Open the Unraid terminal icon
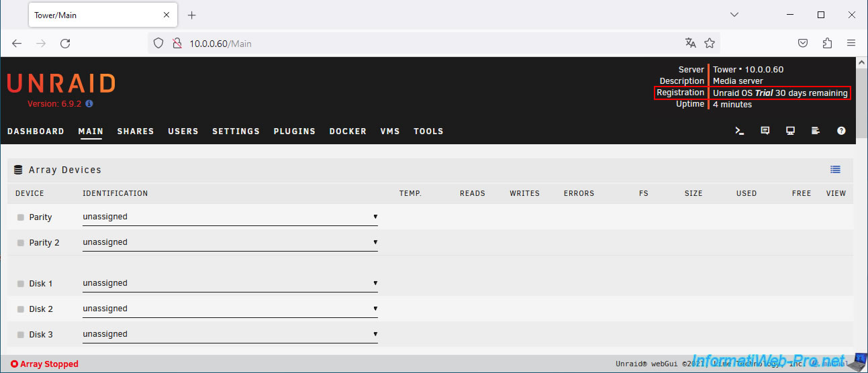Screen dimensions: 868x373 pos(739,131)
